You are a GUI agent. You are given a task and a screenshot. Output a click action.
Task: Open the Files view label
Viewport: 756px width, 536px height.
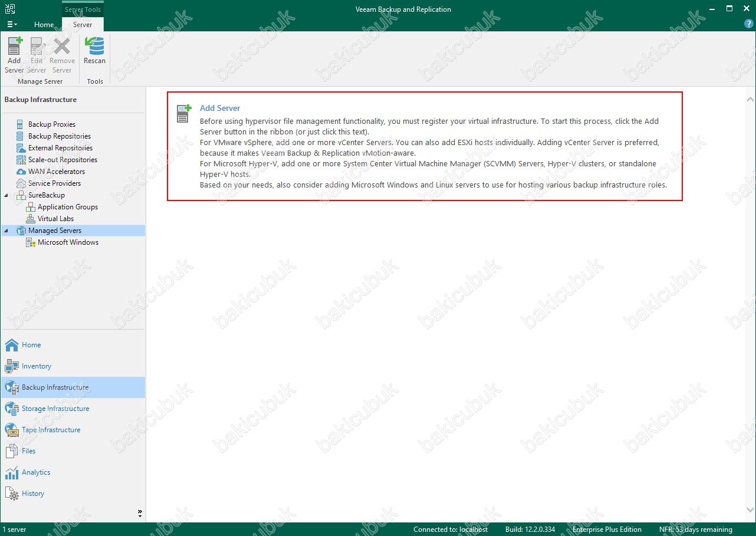[29, 451]
